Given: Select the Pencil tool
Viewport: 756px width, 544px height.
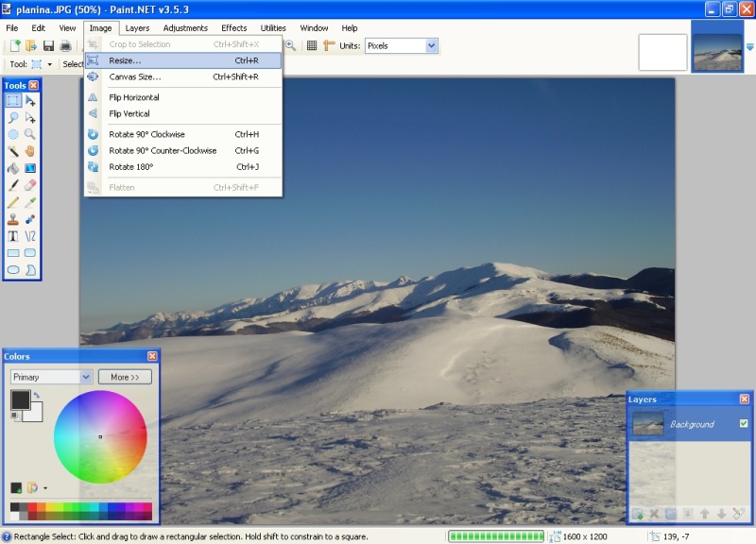Looking at the screenshot, I should 13,202.
